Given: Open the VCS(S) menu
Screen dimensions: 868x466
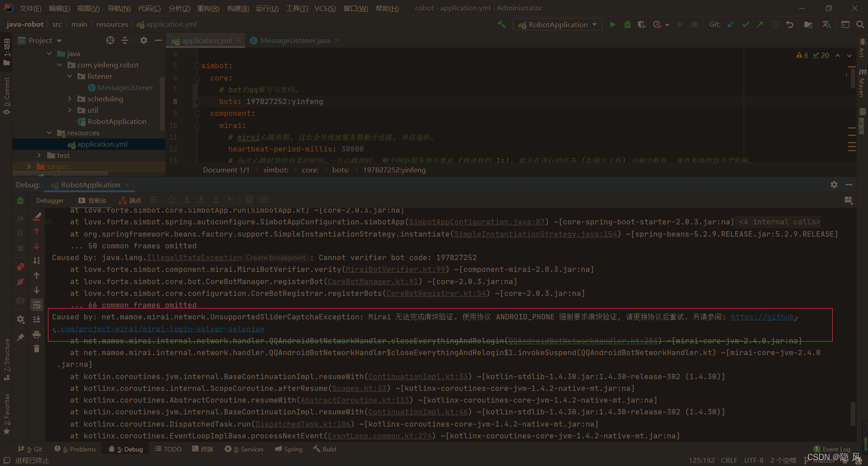Looking at the screenshot, I should tap(325, 8).
